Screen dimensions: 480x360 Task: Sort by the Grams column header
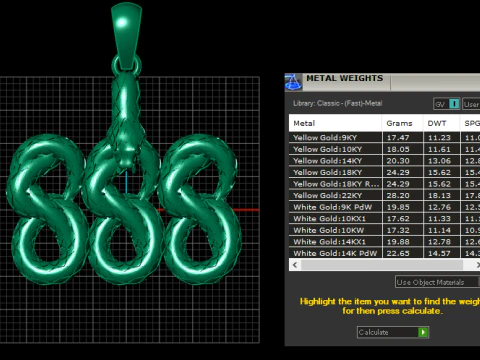pos(402,123)
